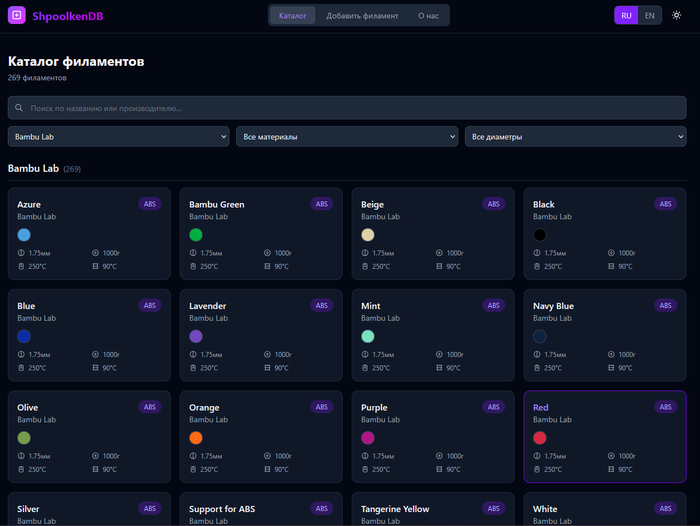The width and height of the screenshot is (700, 526).
Task: Click the ABS badge on Olive card
Action: click(x=150, y=407)
